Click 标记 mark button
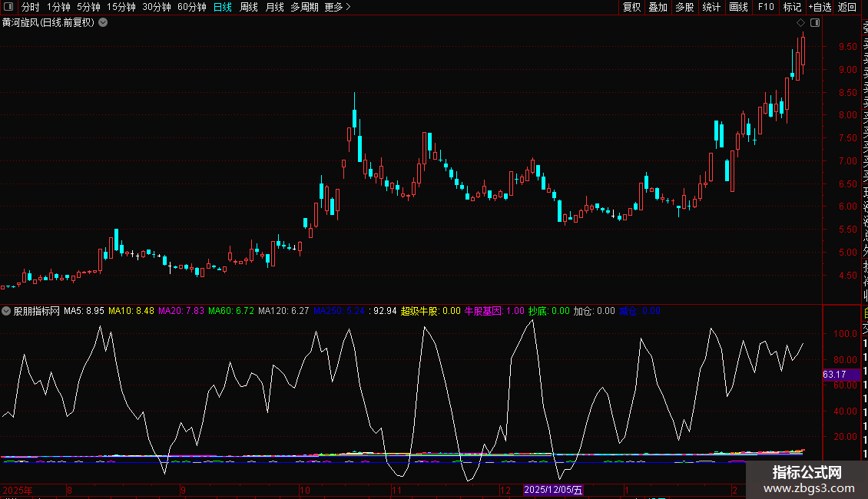Image resolution: width=868 pixels, height=499 pixels. pos(792,7)
